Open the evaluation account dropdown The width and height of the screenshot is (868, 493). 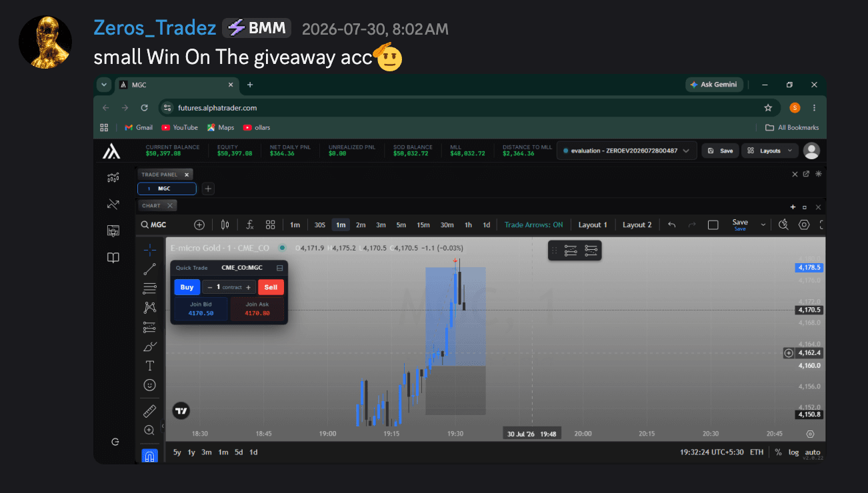pyautogui.click(x=627, y=151)
